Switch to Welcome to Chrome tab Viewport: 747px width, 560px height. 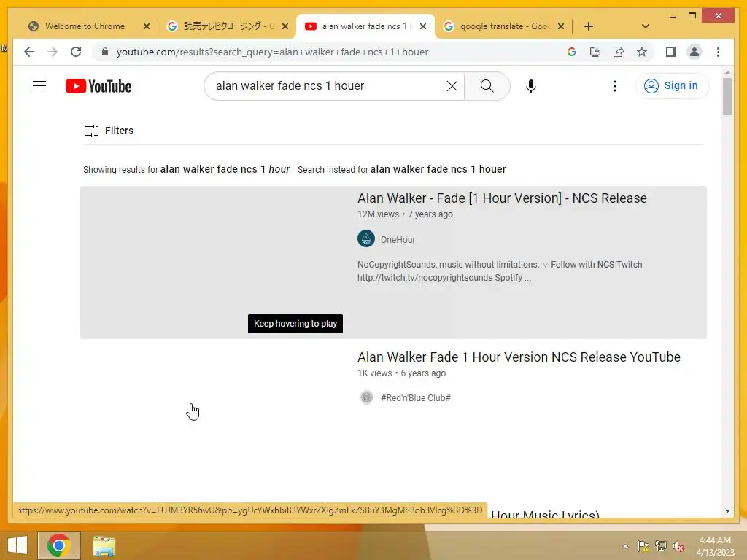pyautogui.click(x=85, y=26)
